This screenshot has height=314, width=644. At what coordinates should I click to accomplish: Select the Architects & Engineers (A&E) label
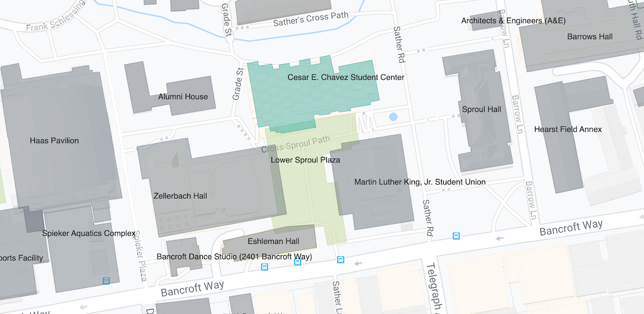pyautogui.click(x=514, y=21)
